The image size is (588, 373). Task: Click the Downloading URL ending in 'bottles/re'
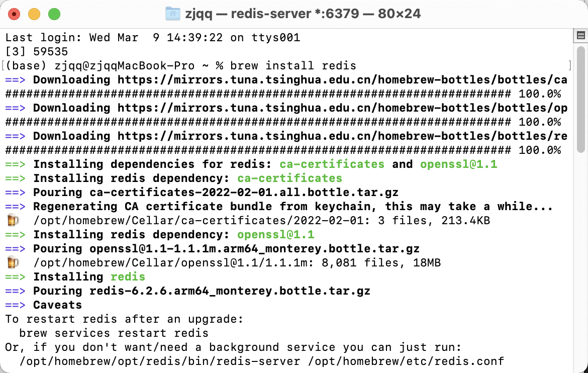342,136
